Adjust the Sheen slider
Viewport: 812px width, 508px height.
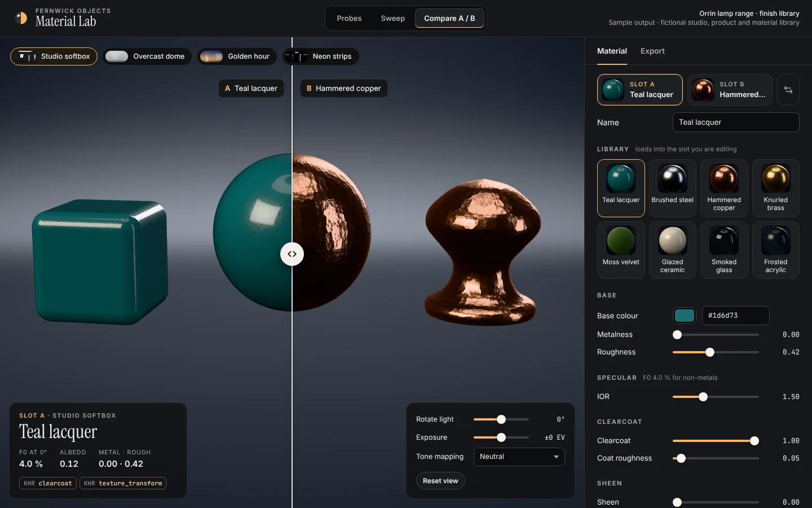coord(716,502)
